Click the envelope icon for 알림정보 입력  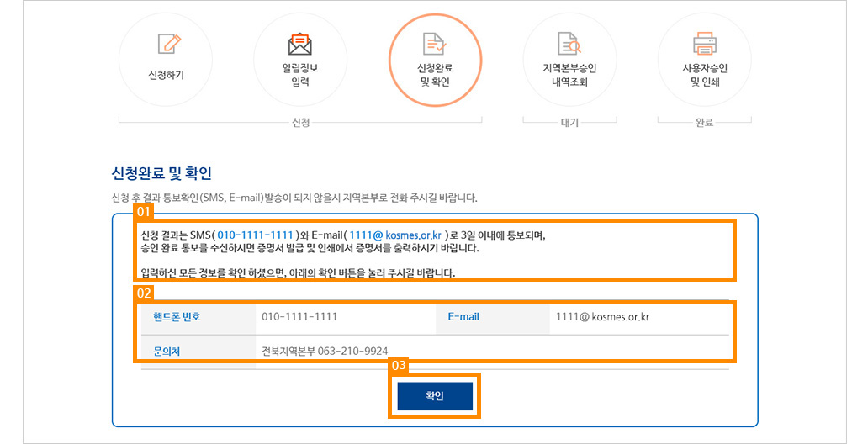[x=300, y=43]
